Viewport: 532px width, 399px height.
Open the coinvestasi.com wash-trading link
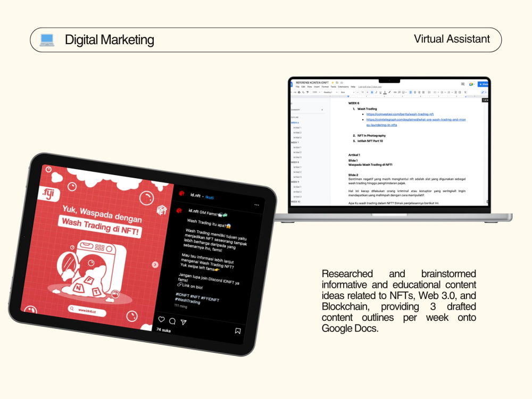[400, 114]
